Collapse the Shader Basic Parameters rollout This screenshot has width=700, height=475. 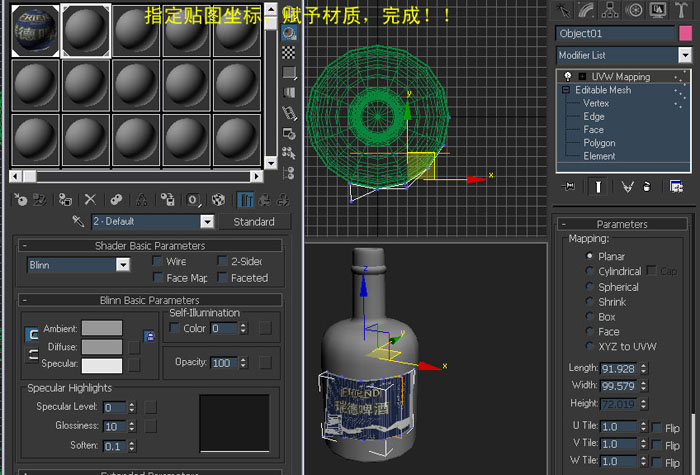(x=25, y=246)
